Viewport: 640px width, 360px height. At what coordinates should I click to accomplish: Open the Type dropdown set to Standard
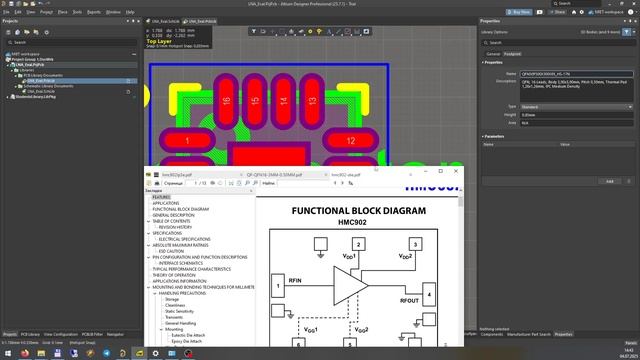click(x=576, y=107)
